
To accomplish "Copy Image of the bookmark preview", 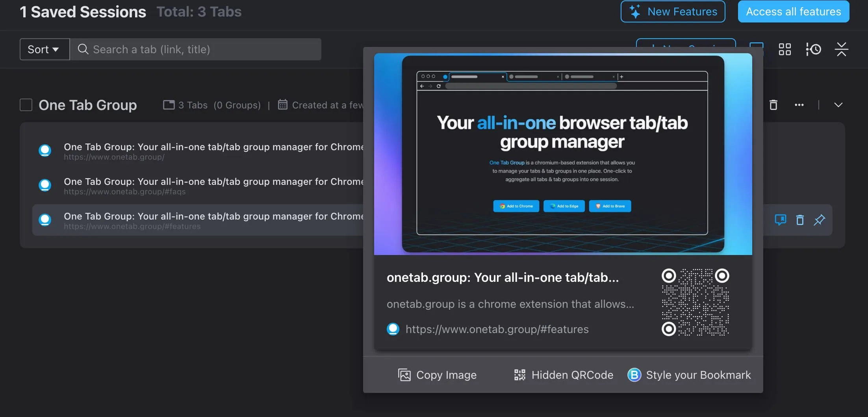I will click(437, 375).
